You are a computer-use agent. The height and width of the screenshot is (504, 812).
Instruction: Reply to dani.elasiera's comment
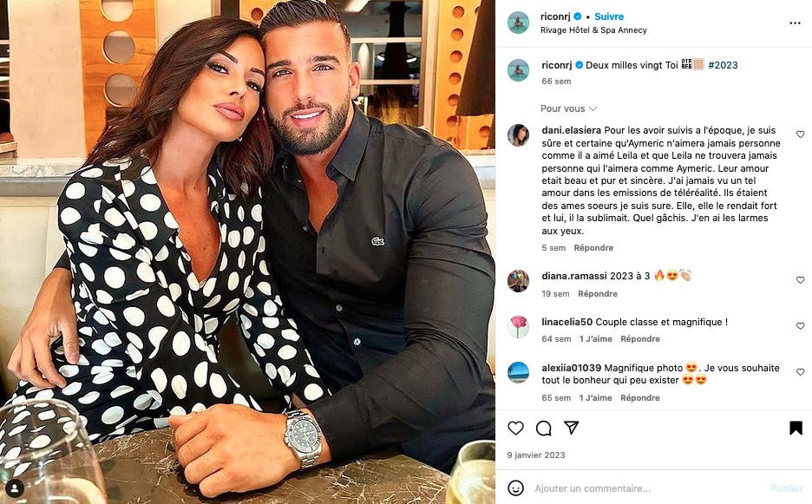593,247
